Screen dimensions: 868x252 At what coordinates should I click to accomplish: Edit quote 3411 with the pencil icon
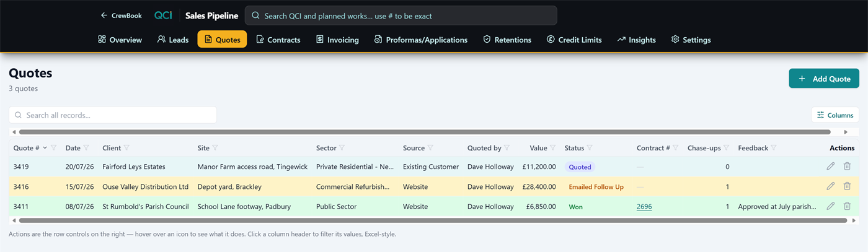pos(831,206)
